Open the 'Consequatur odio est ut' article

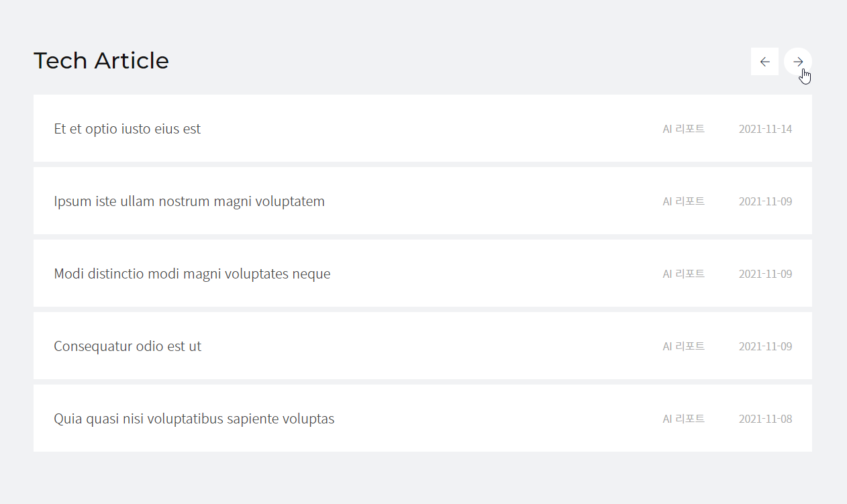pyautogui.click(x=128, y=346)
